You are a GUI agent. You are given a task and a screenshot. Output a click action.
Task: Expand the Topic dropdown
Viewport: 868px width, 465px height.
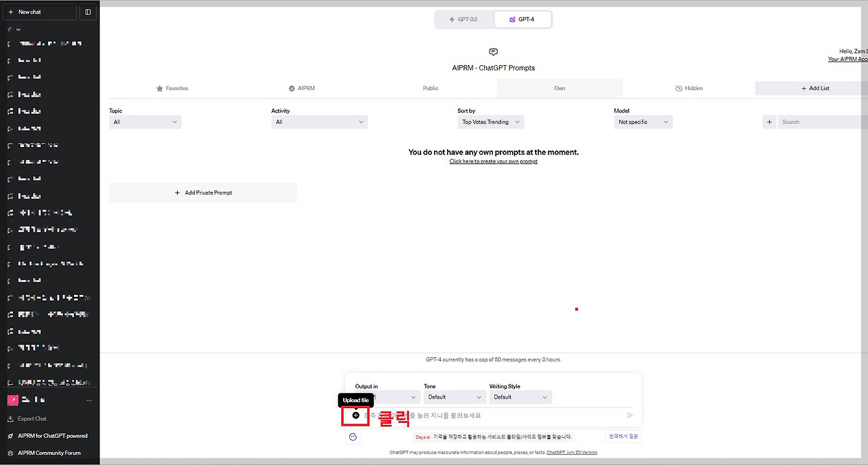pos(145,122)
